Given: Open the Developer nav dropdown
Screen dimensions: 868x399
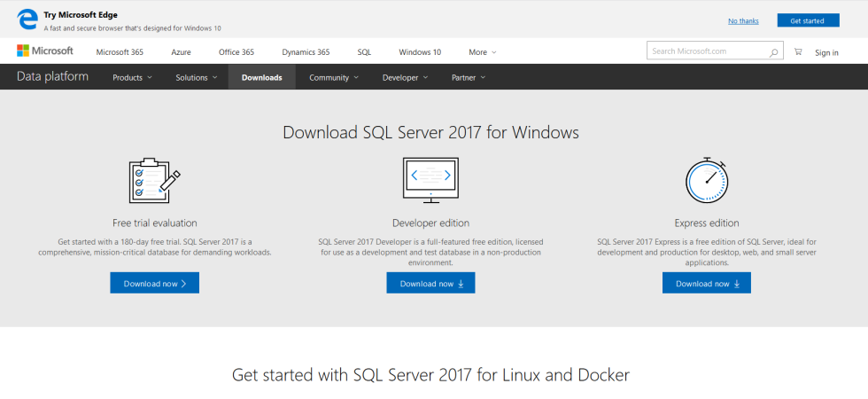Looking at the screenshot, I should pyautogui.click(x=405, y=77).
